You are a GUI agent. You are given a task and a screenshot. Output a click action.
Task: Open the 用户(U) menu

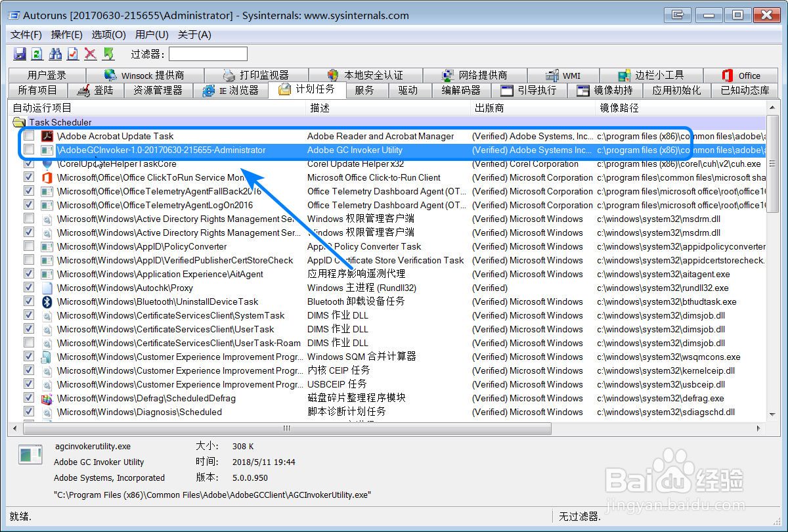click(152, 35)
